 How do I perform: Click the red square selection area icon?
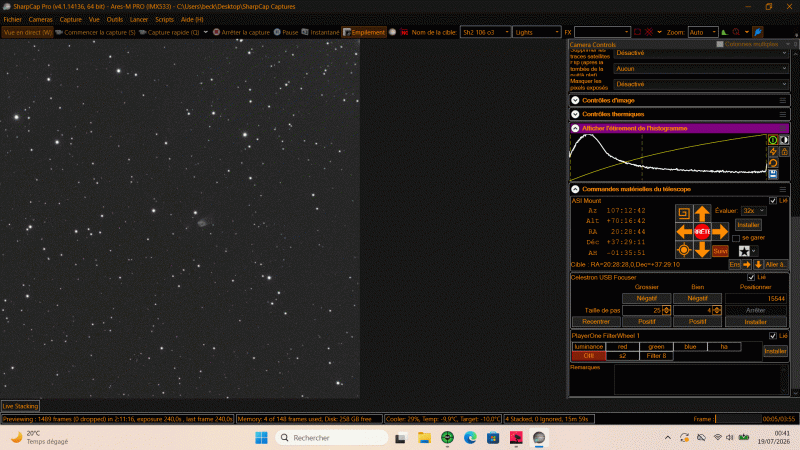[x=637, y=32]
